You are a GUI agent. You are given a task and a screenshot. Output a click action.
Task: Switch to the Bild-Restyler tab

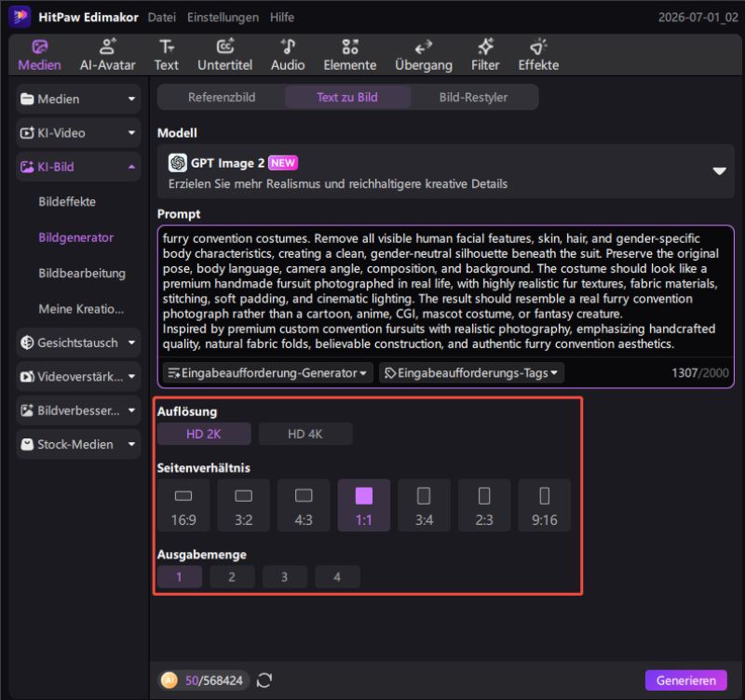pos(473,98)
